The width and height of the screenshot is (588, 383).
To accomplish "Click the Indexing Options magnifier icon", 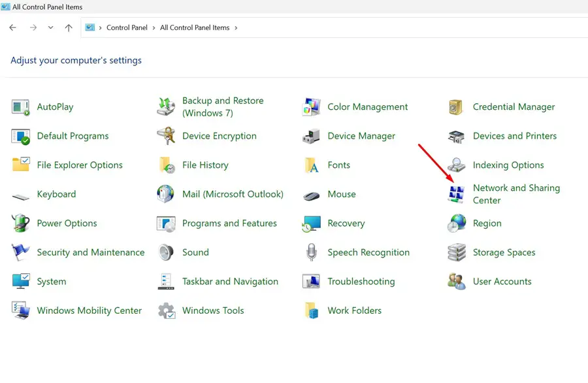I will click(457, 165).
